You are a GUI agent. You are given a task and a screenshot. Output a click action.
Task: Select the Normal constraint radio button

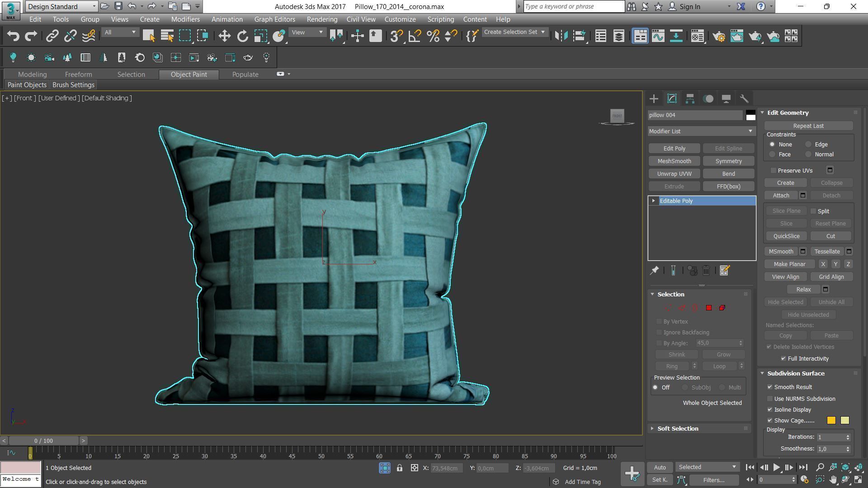[808, 155]
